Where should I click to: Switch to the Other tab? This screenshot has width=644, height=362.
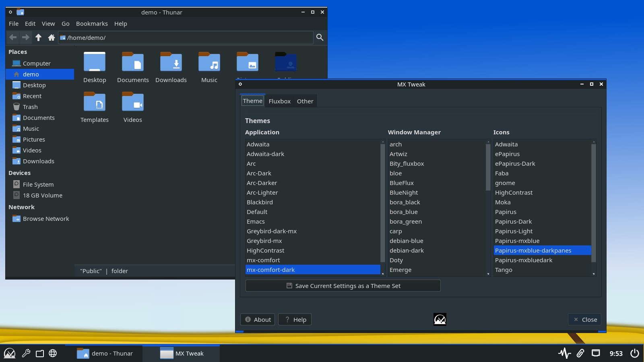click(x=305, y=101)
